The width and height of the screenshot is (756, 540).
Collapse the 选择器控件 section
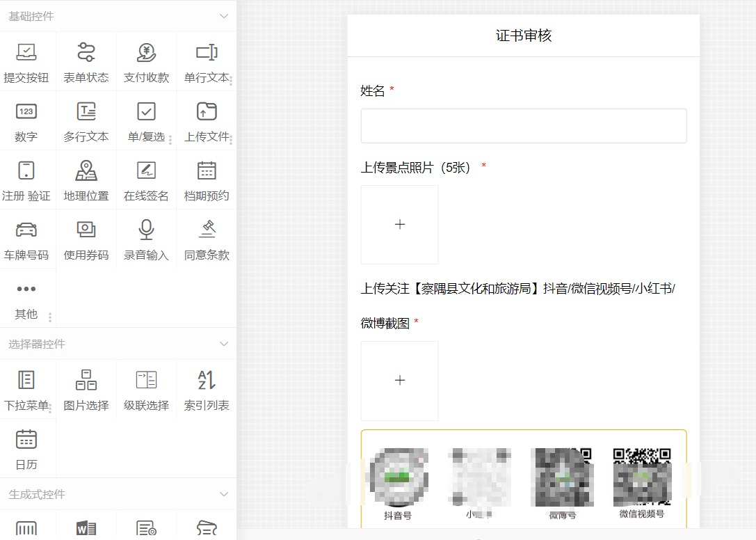click(224, 344)
